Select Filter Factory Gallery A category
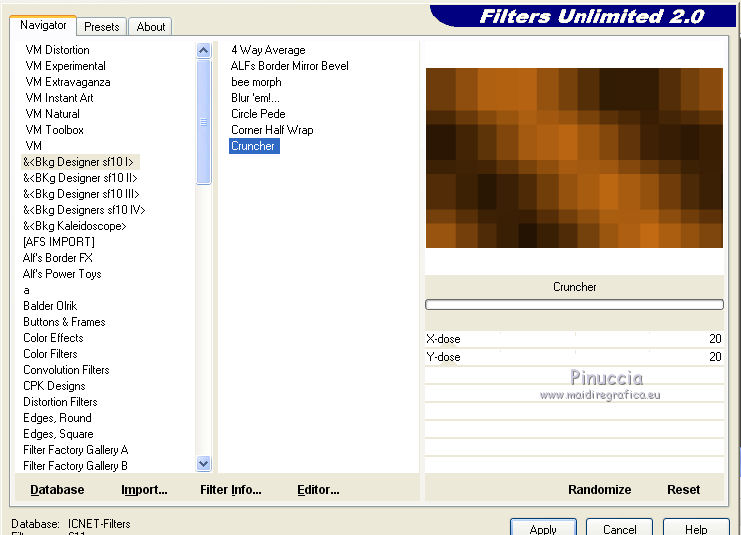The image size is (741, 535). pyautogui.click(x=76, y=450)
